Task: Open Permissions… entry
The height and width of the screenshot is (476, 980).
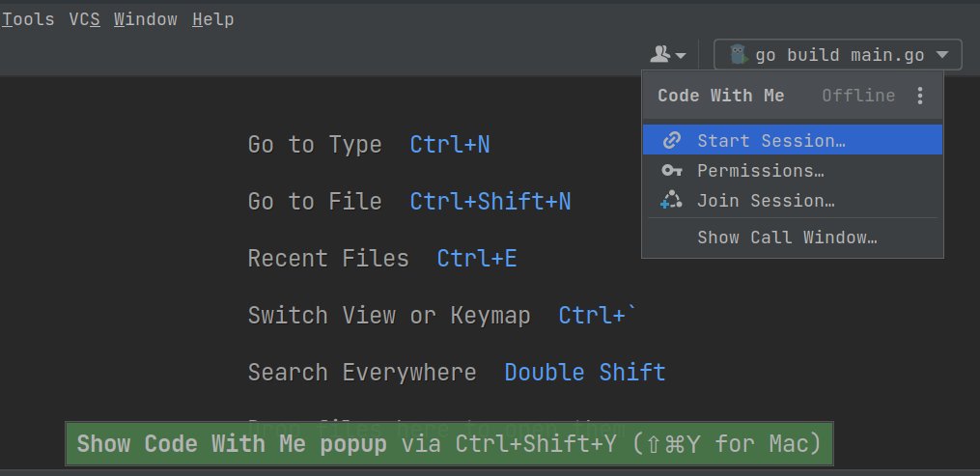Action: [793, 170]
